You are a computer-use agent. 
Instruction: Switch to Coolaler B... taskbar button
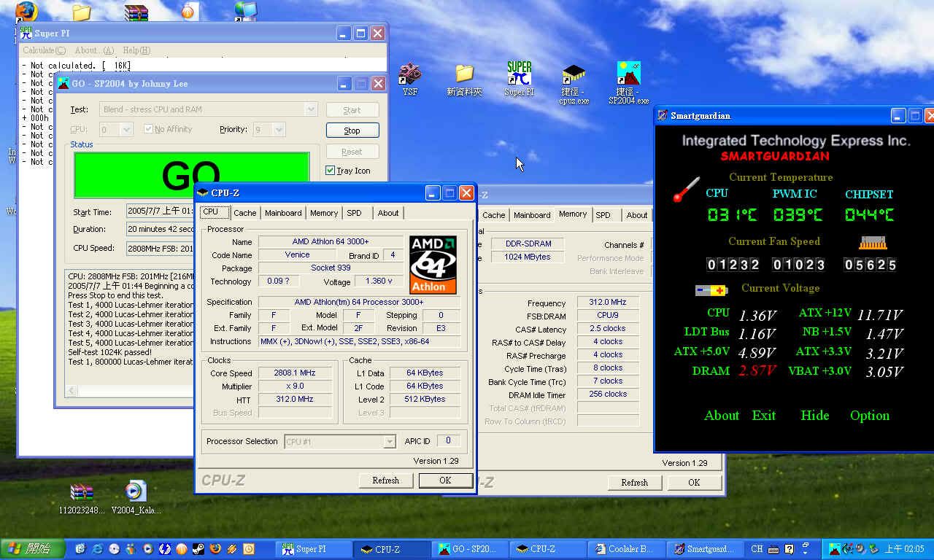point(626,549)
